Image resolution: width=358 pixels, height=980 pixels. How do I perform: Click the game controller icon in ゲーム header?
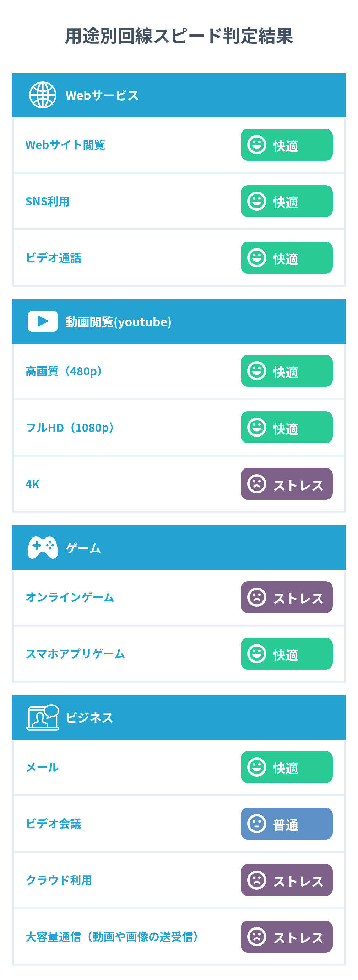pos(43,547)
